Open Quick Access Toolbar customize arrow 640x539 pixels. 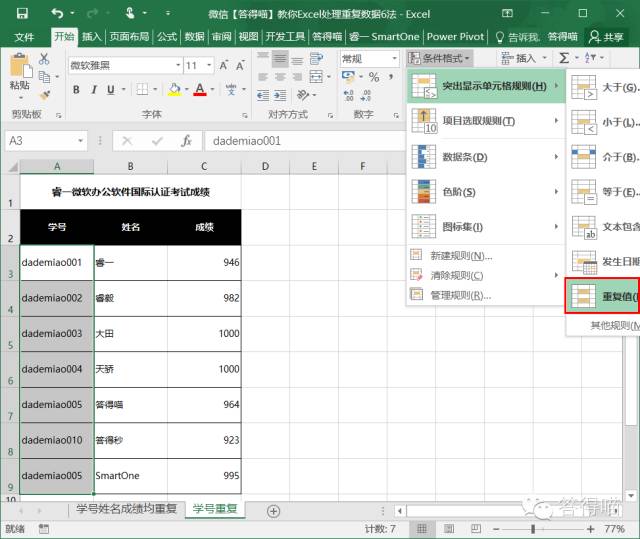click(x=168, y=13)
